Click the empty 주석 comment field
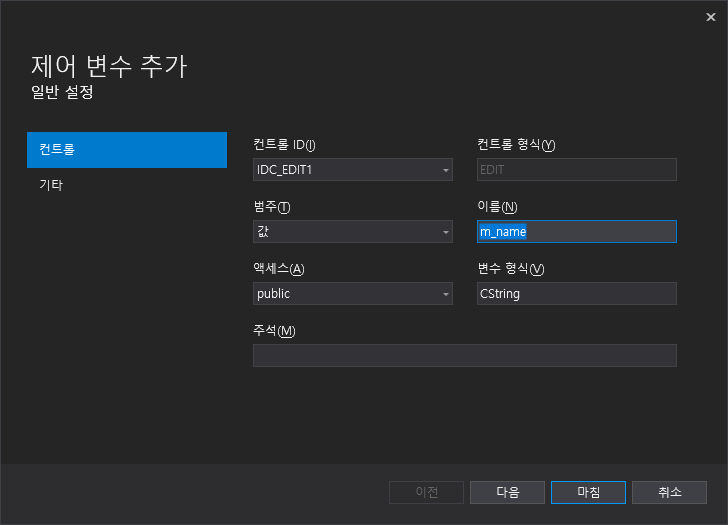This screenshot has width=728, height=525. click(465, 356)
